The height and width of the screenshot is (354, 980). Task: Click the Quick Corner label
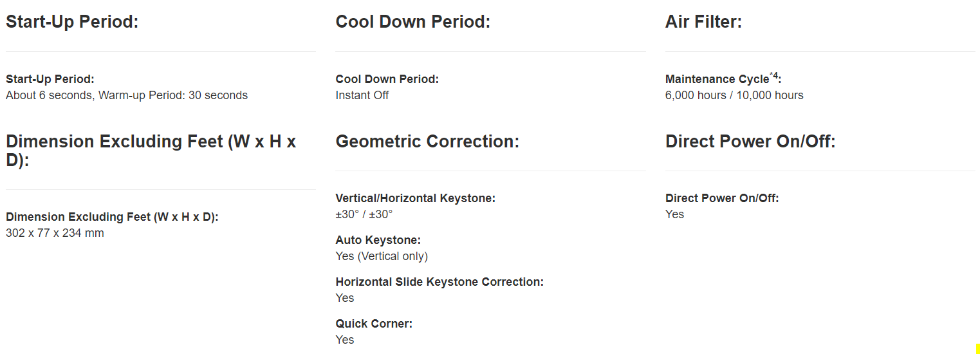pyautogui.click(x=374, y=324)
